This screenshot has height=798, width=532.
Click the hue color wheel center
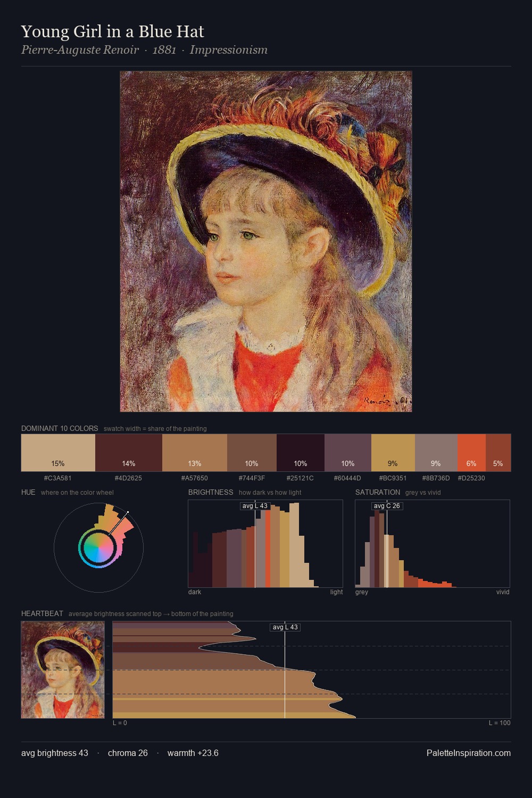pos(98,547)
